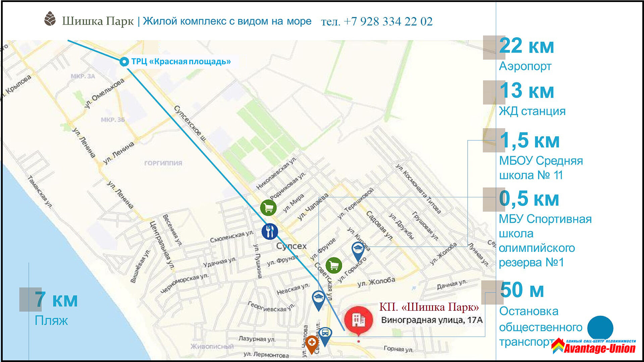Click the pine cone logo icon

click(x=50, y=19)
